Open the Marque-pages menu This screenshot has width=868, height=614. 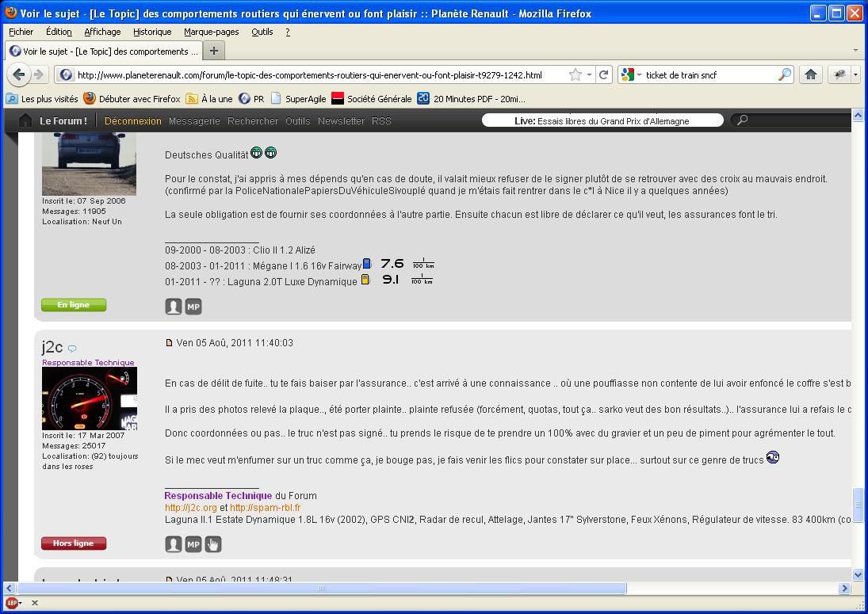click(211, 32)
